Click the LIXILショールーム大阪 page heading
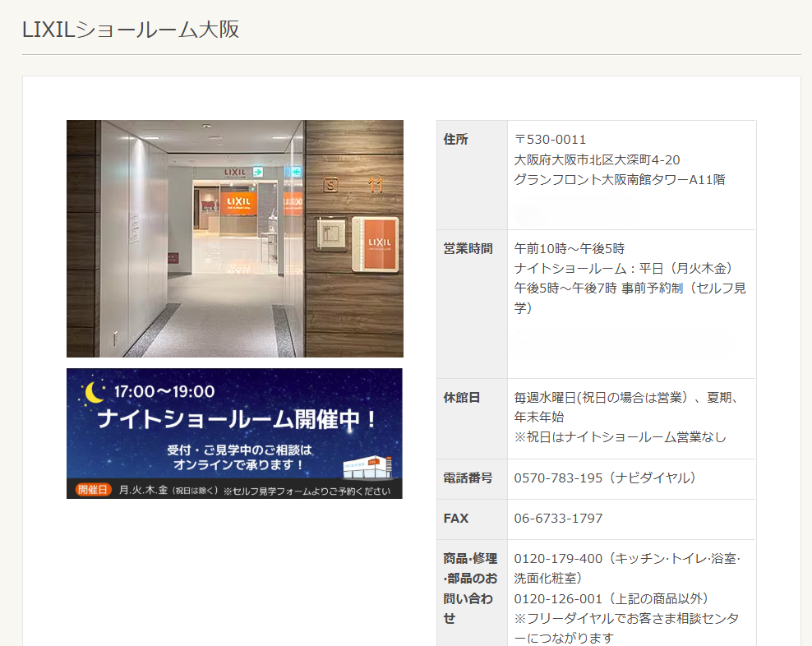 131,29
